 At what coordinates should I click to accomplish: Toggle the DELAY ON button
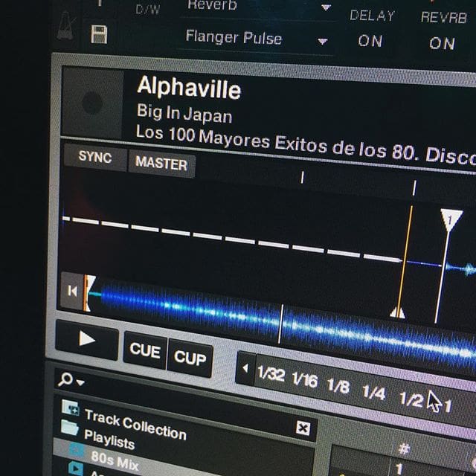[370, 41]
